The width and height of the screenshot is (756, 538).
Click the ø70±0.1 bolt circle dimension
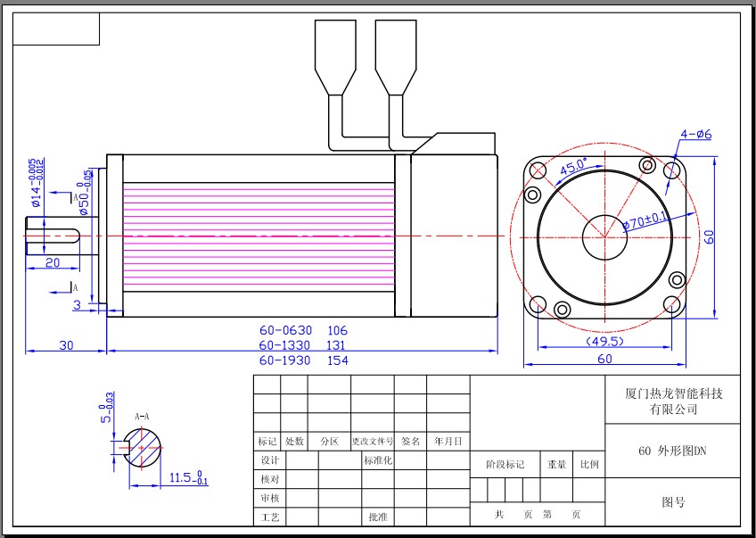tap(645, 219)
